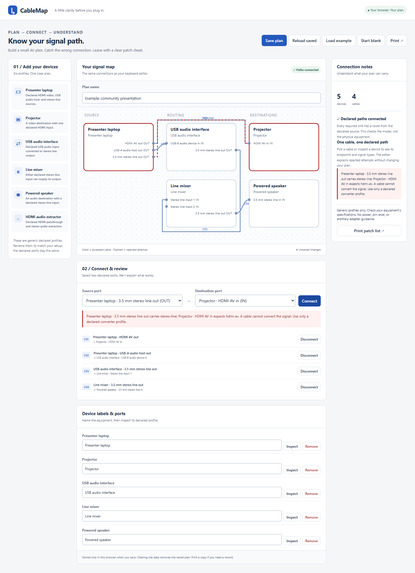This screenshot has height=573, width=415.
Task: Click Presenter laptop HDMI AV out port dot
Action: click(x=153, y=143)
